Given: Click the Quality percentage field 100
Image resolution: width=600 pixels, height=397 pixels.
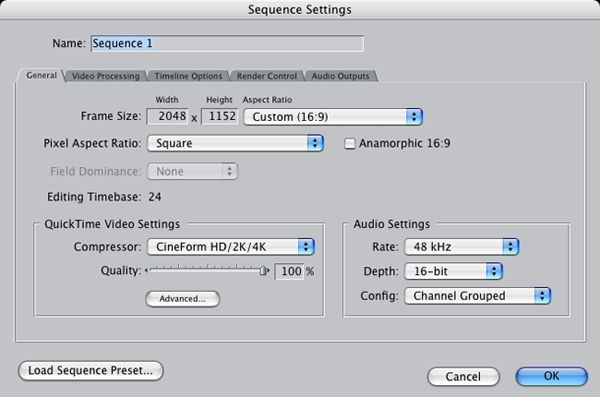Looking at the screenshot, I should (x=289, y=271).
